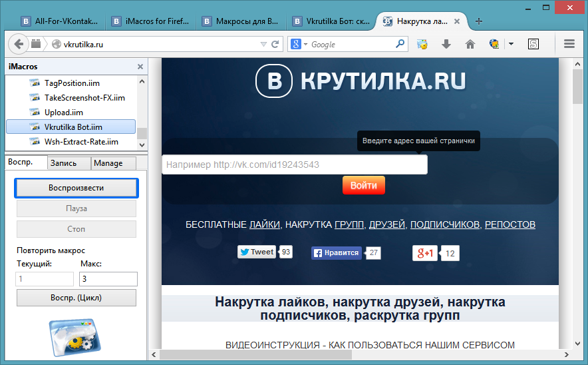Image resolution: width=588 pixels, height=365 pixels.
Task: Open the search engine selector dropdown arrow
Action: pyautogui.click(x=305, y=45)
